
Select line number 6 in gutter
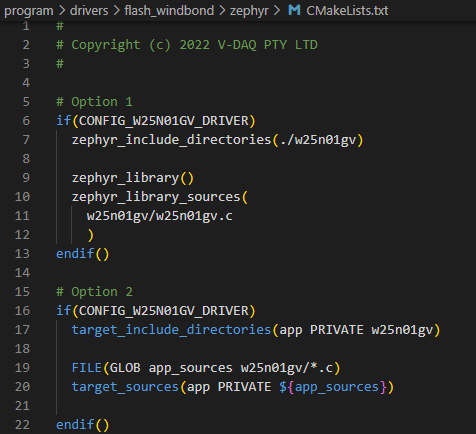pos(26,121)
